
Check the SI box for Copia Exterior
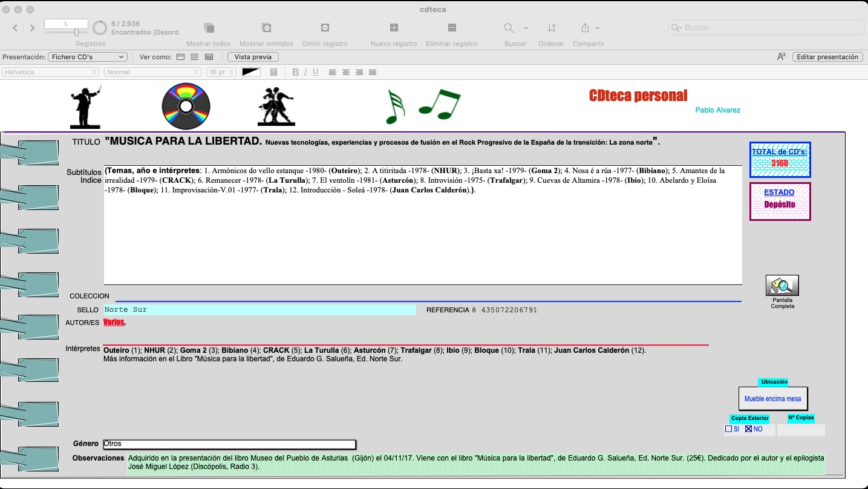click(x=728, y=429)
